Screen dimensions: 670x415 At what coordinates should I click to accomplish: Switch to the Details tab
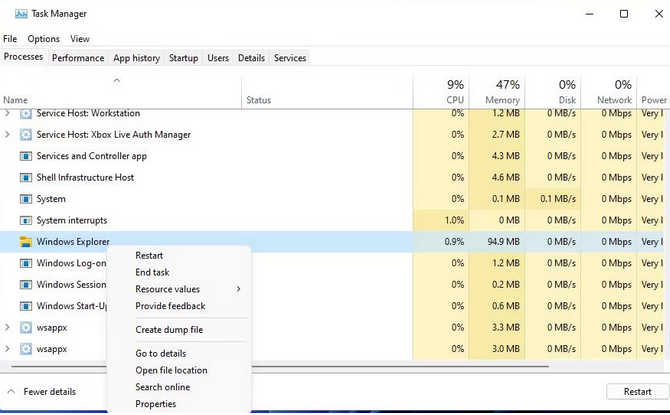tap(251, 58)
